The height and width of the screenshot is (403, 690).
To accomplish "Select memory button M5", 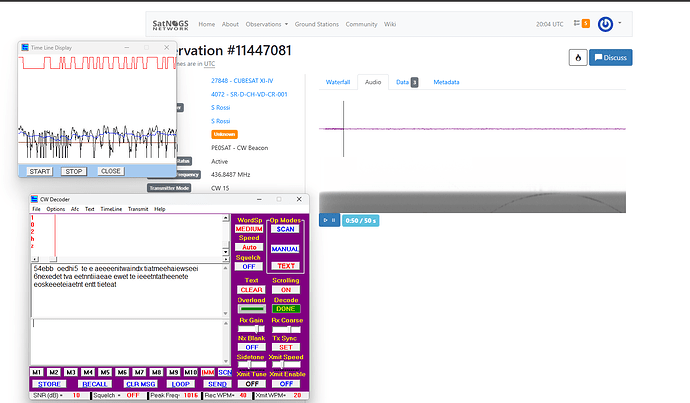I will coord(105,372).
